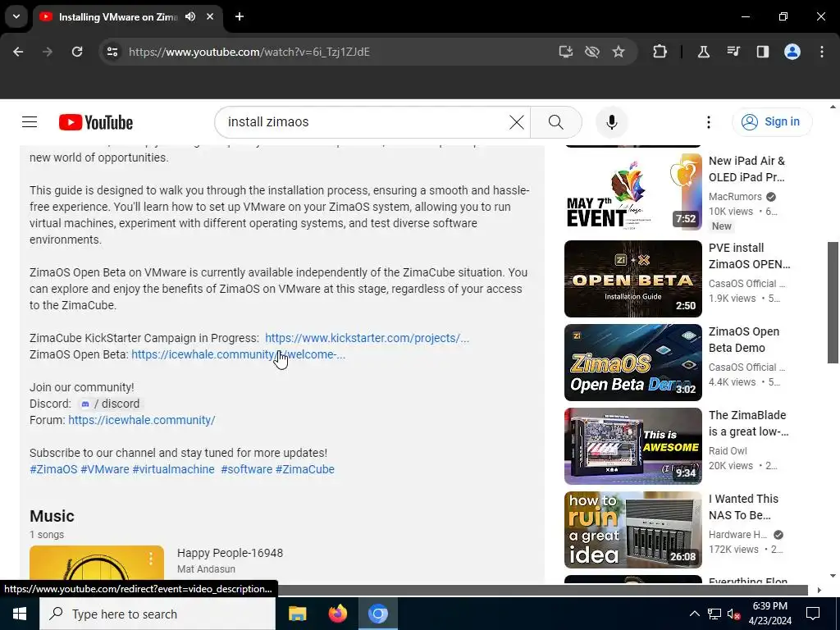840x630 pixels.
Task: Open the Raid Owl channel name
Action: tap(728, 451)
